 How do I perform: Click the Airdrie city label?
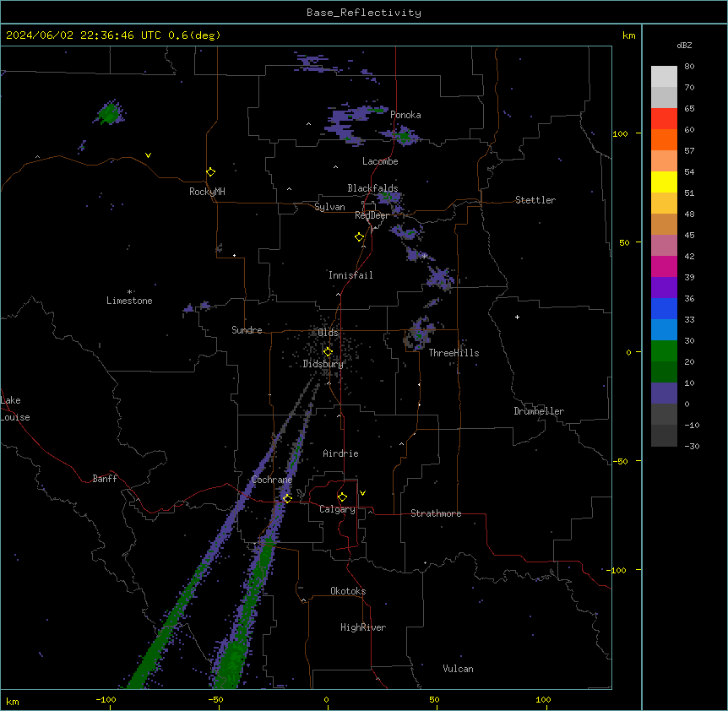click(x=340, y=453)
